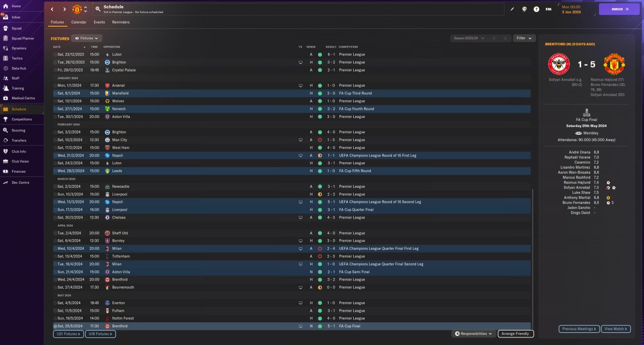Open U18 Fixtures
644x345 pixels.
click(100, 334)
